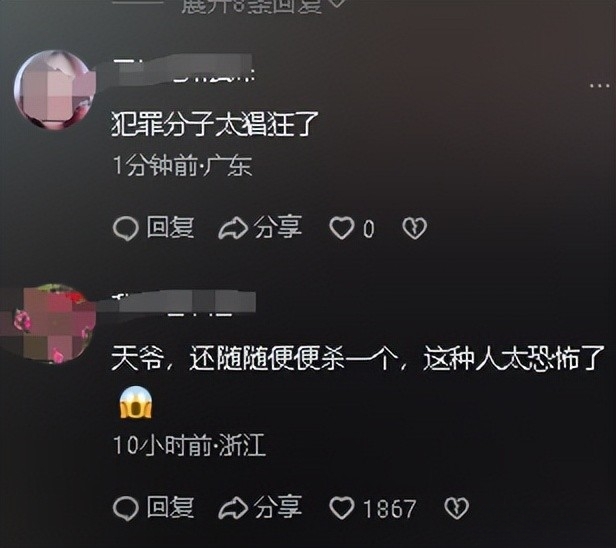Open the three-dot menu of first comment

coord(600,84)
